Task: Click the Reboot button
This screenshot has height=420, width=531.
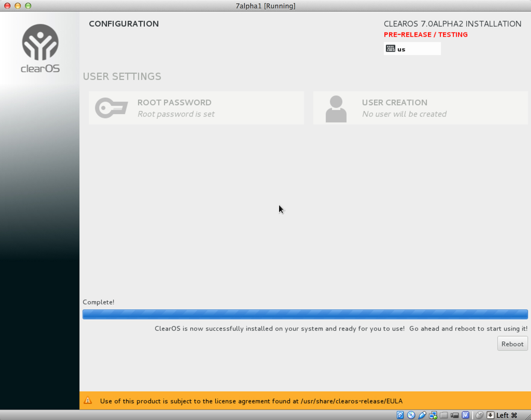Action: click(512, 344)
